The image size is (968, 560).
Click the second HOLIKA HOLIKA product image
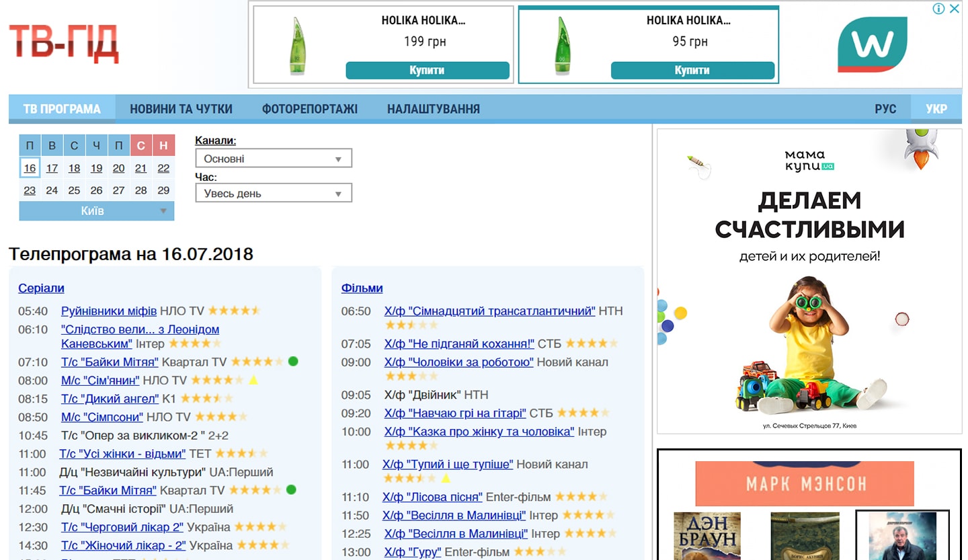[563, 45]
